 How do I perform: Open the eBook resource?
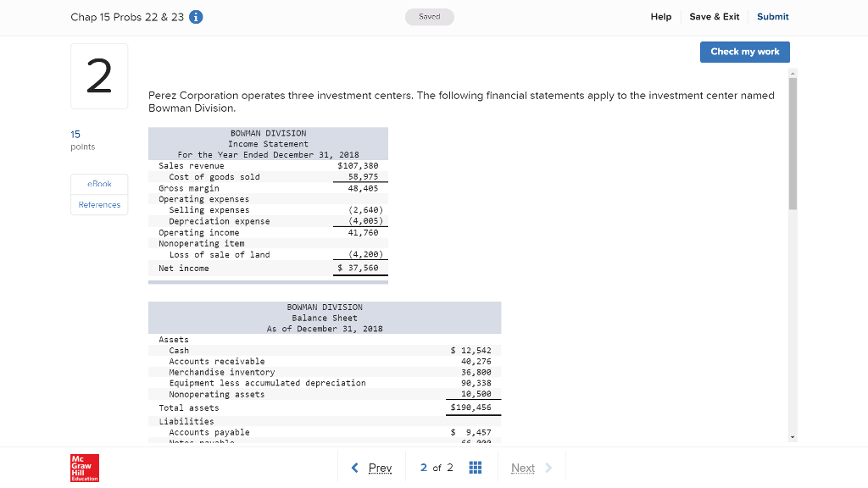click(x=99, y=184)
